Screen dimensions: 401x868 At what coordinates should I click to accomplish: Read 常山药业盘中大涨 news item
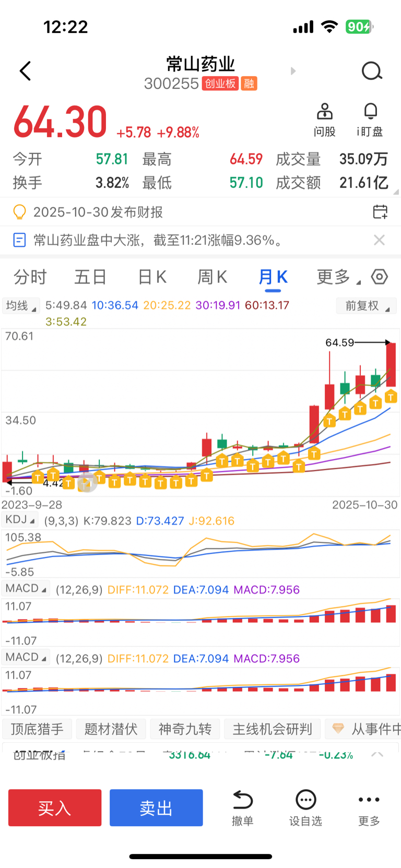click(159, 240)
